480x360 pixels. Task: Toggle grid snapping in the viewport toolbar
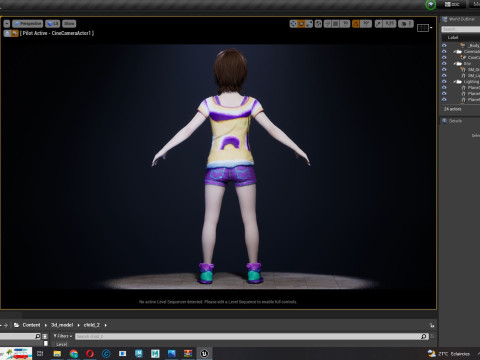coord(336,24)
